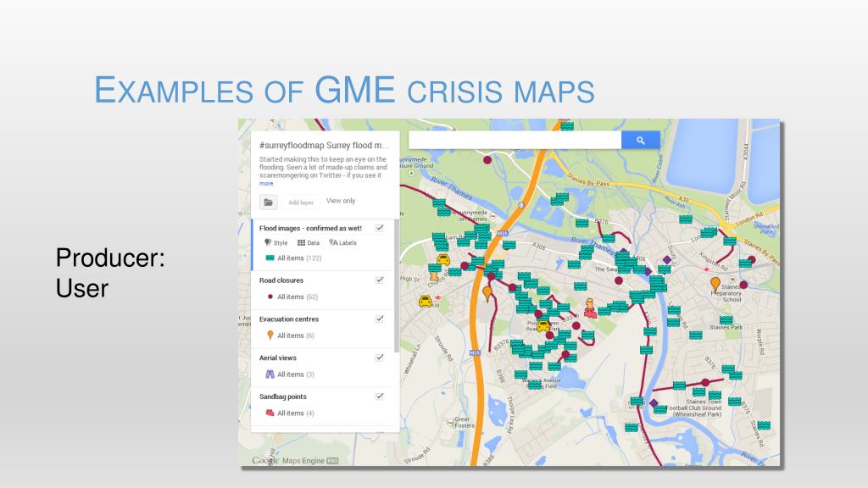This screenshot has width=868, height=488.
Task: Click Staines Park label on map
Action: pyautogui.click(x=726, y=328)
